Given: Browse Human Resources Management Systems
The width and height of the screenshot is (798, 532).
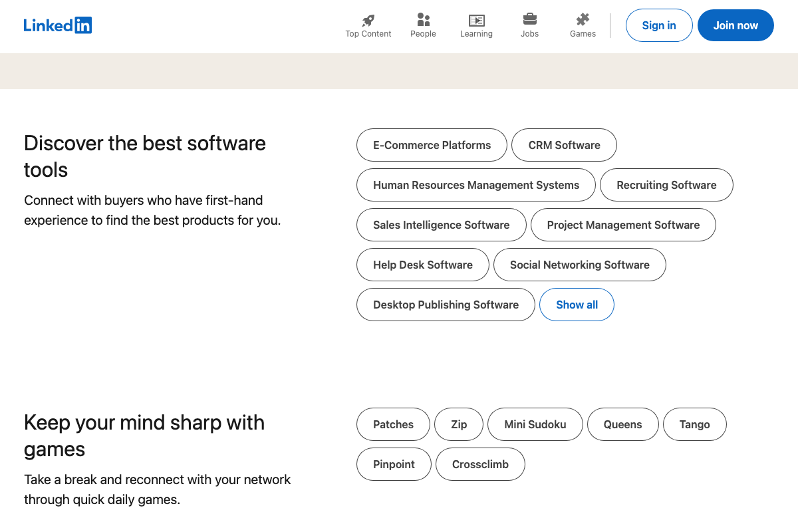Looking at the screenshot, I should (475, 185).
